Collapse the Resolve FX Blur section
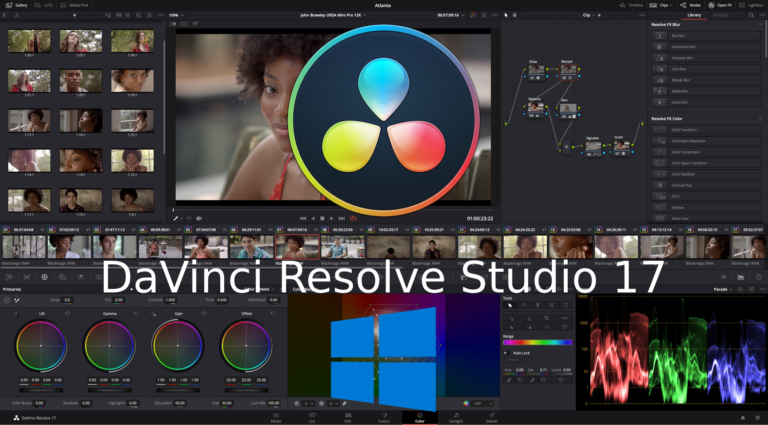The image size is (768, 425). pyautogui.click(x=761, y=24)
